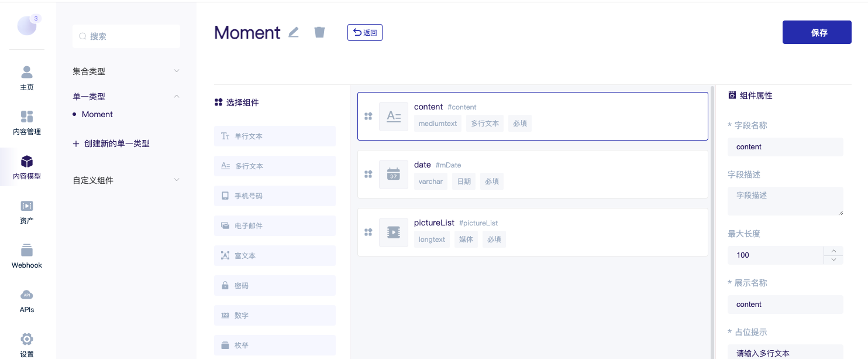Click the 保存 save button
The height and width of the screenshot is (359, 868).
coord(817,32)
